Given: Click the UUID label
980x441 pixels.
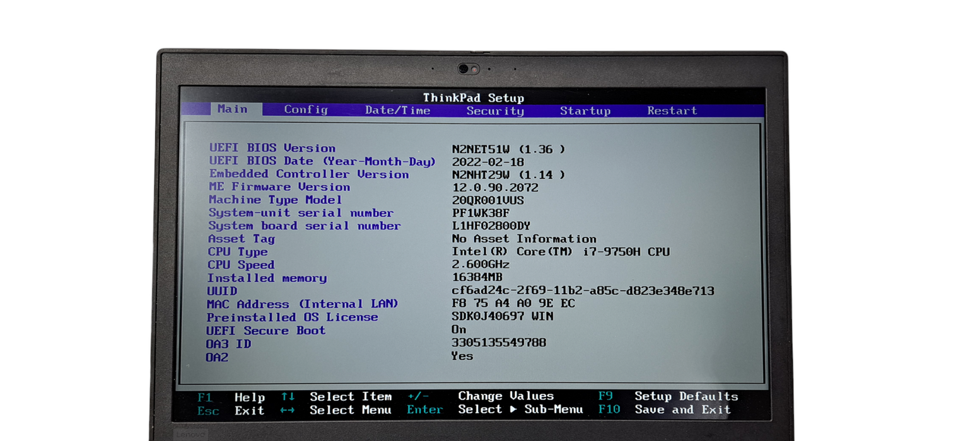Looking at the screenshot, I should 223,291.
